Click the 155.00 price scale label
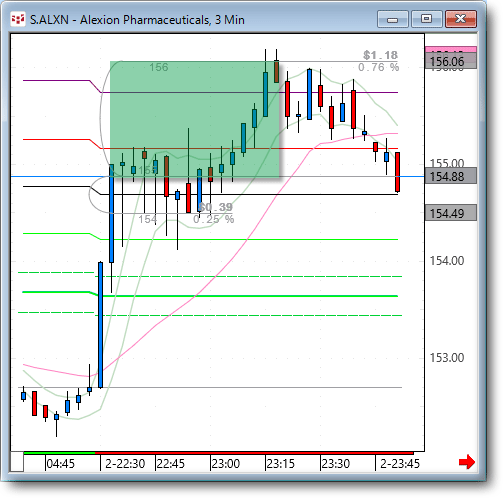Image resolution: width=504 pixels, height=499 pixels. [447, 163]
